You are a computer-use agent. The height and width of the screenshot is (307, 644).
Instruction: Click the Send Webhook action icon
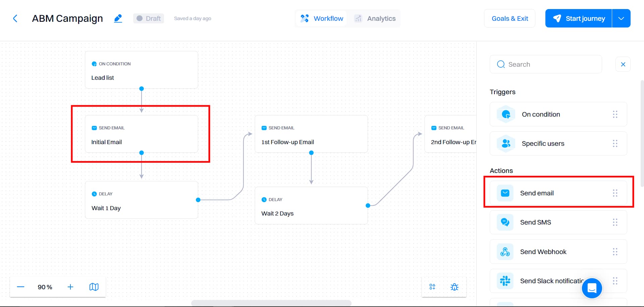pos(505,251)
